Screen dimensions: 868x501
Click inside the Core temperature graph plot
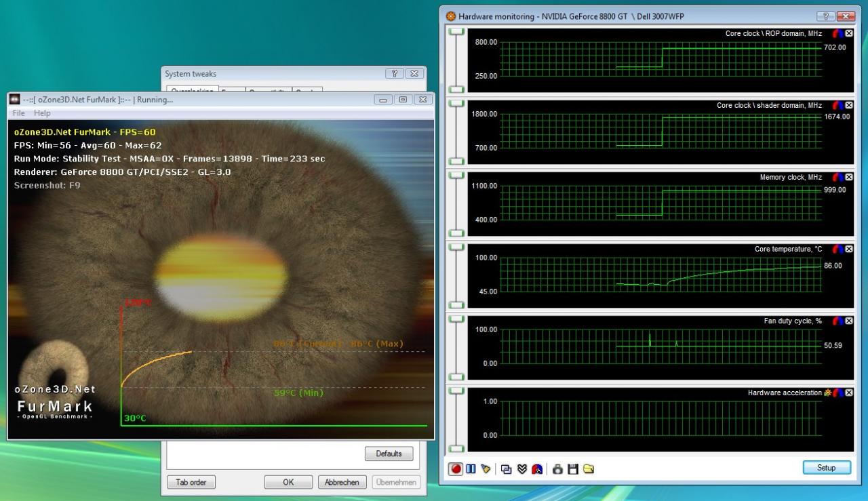pos(660,274)
